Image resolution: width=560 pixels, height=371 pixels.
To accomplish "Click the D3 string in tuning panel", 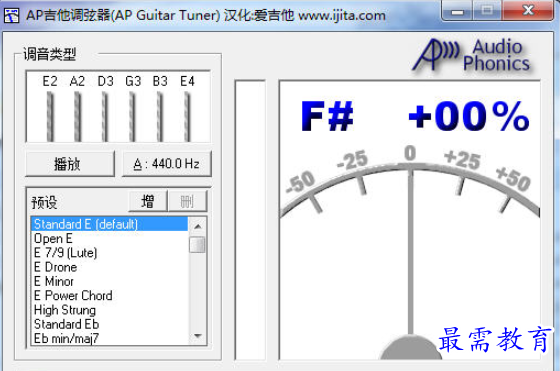I will click(x=105, y=116).
